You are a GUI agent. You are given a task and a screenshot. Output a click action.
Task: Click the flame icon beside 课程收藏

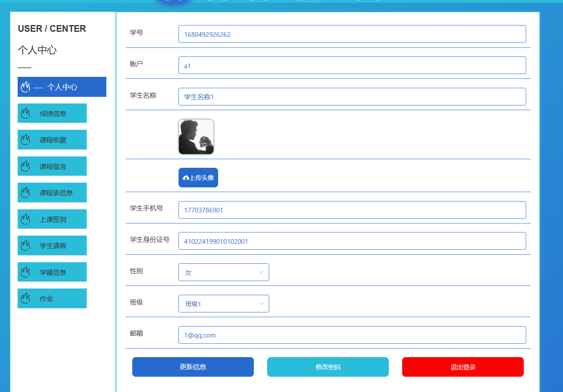tap(26, 140)
